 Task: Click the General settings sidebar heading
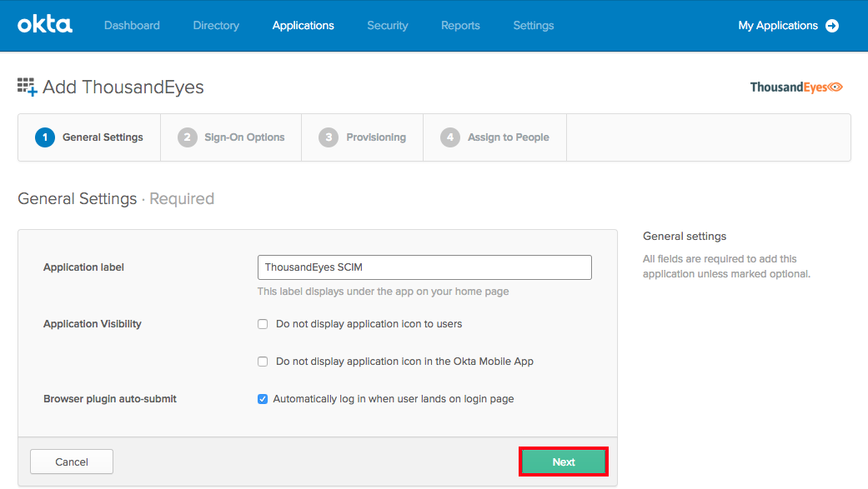click(685, 237)
